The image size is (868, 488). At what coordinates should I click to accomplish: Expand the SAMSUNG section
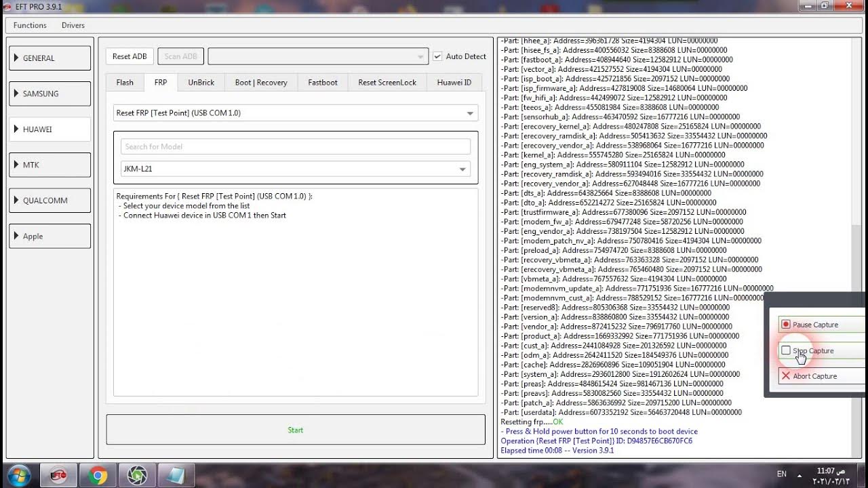click(50, 94)
